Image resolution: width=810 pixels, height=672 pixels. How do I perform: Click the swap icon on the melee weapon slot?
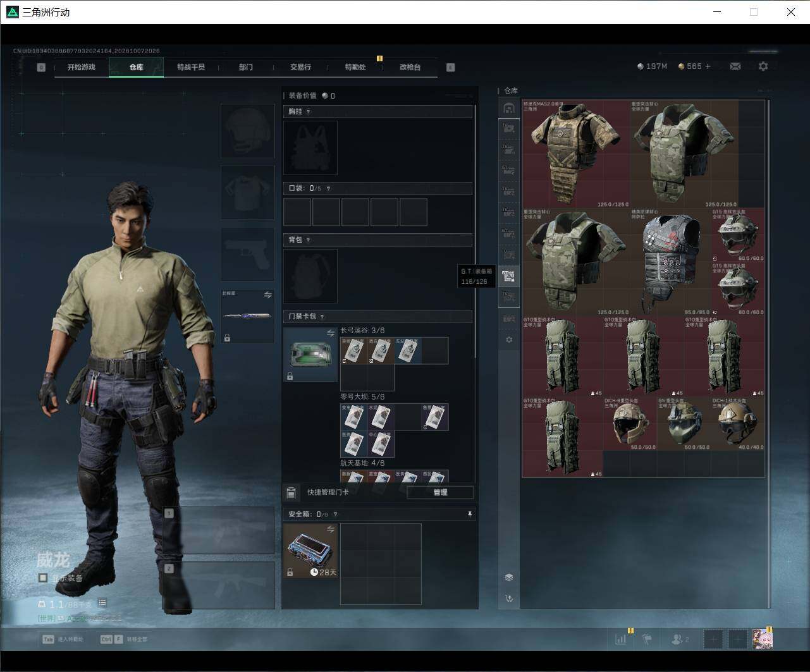(x=267, y=295)
